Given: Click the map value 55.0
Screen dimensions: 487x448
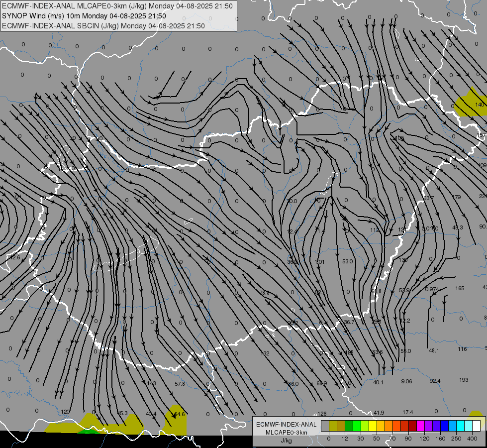Looking at the screenshot, I should pyautogui.click(x=405, y=351).
